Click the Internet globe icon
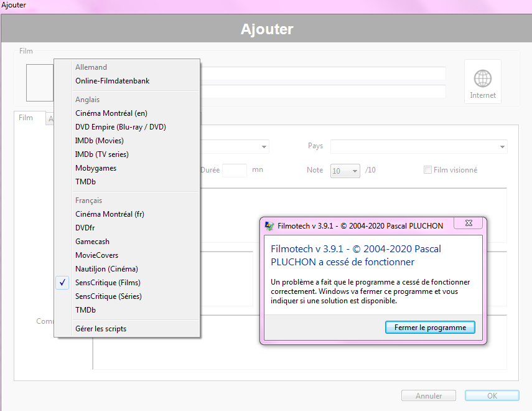This screenshot has height=411, width=532. [483, 78]
